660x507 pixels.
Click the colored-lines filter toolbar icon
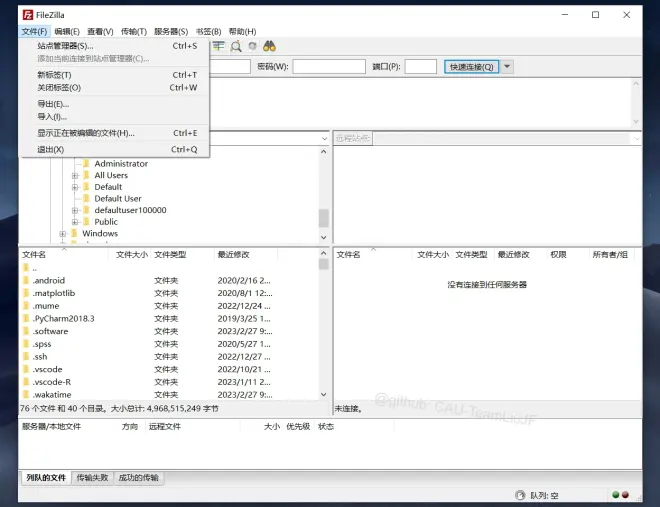tap(218, 46)
